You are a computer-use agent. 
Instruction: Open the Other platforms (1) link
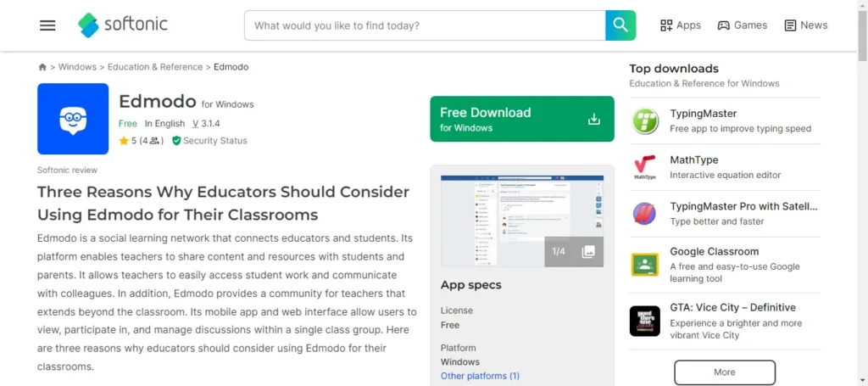pos(480,376)
